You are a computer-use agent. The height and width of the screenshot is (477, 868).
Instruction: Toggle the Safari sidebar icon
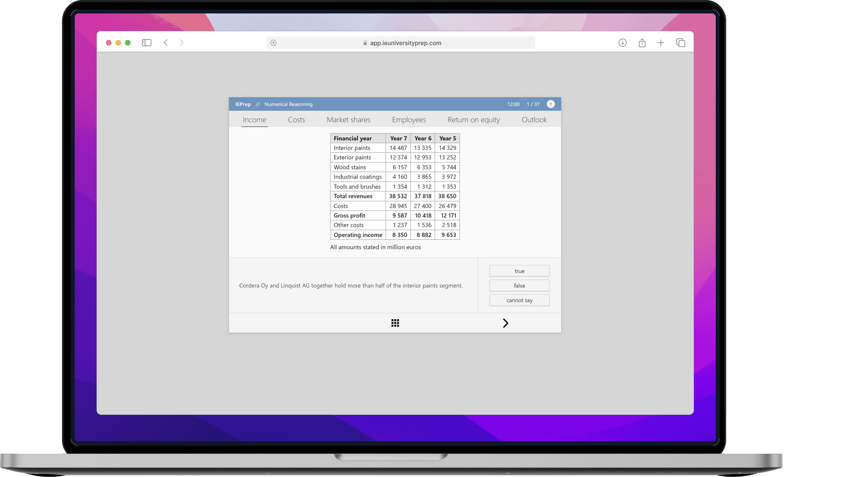[x=146, y=43]
